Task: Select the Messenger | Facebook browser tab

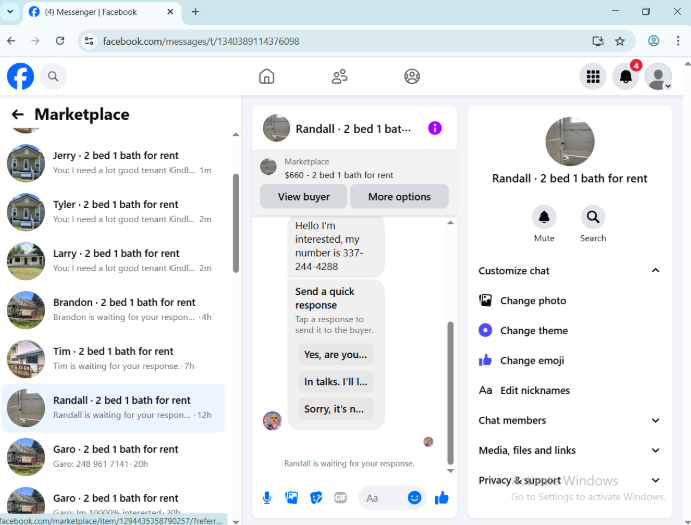Action: coord(101,12)
